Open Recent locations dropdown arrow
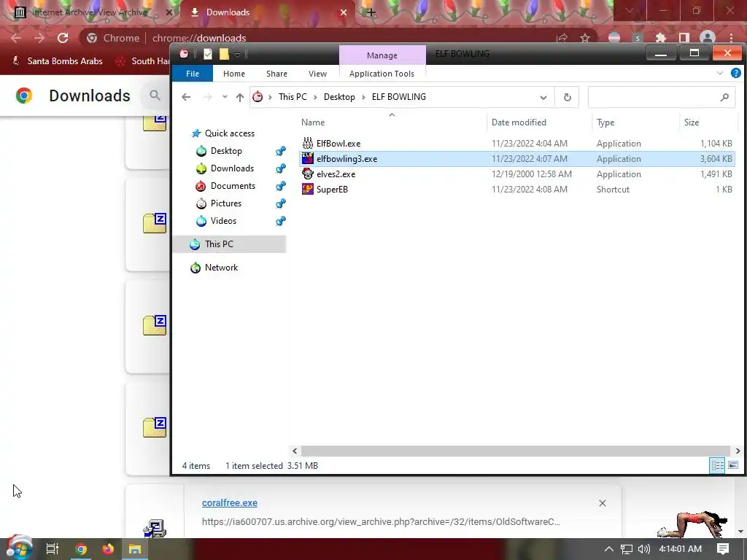The image size is (747, 560). pyautogui.click(x=225, y=97)
